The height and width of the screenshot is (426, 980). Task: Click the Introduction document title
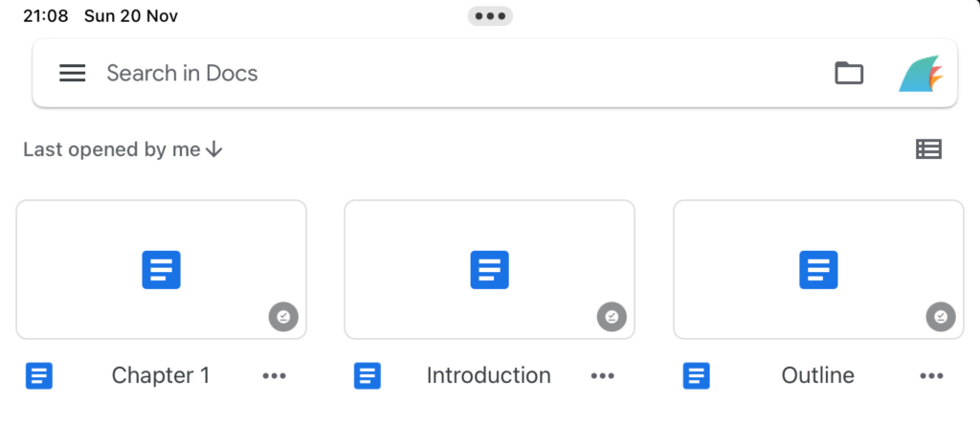click(489, 375)
